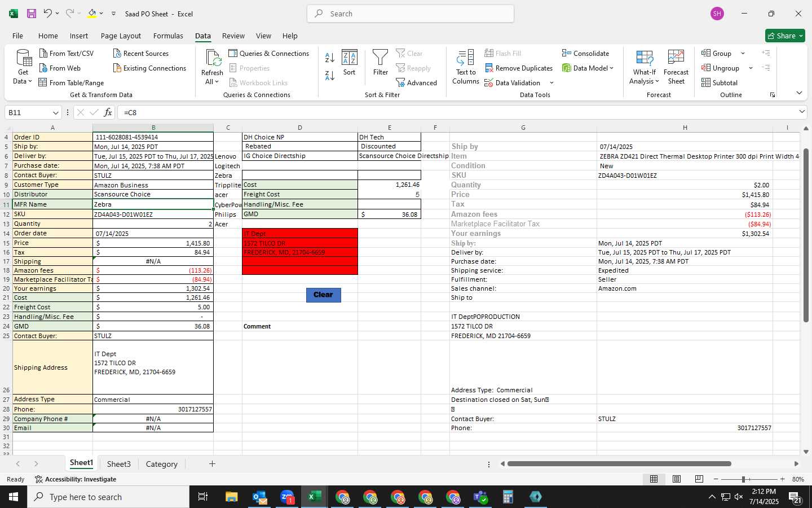The image size is (812, 508).
Task: Open the Sort dialog
Action: (350, 63)
